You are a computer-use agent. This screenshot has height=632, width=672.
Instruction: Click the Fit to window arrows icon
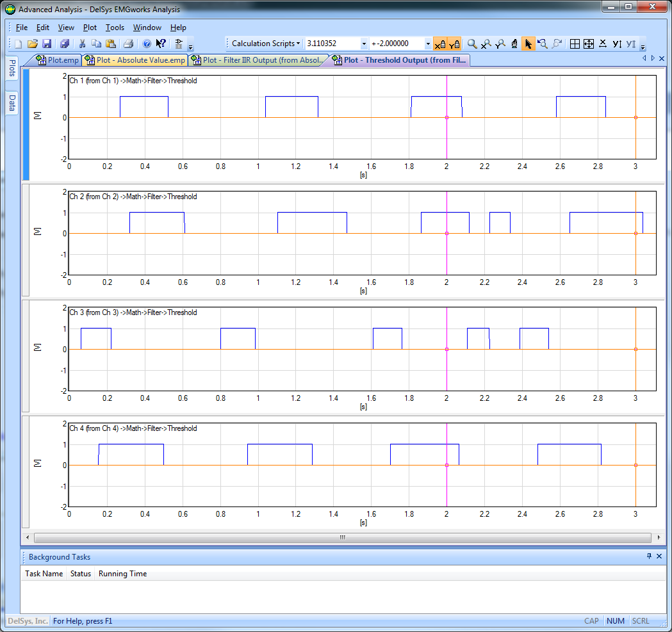point(589,44)
